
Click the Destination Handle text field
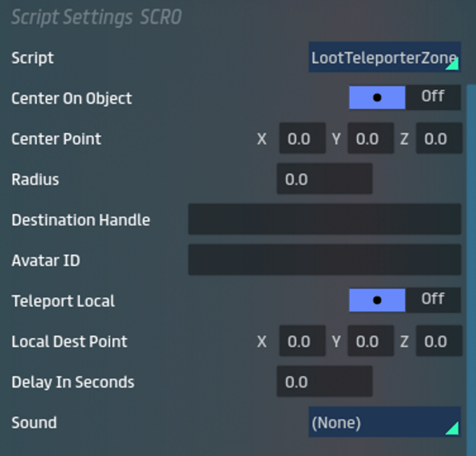324,219
